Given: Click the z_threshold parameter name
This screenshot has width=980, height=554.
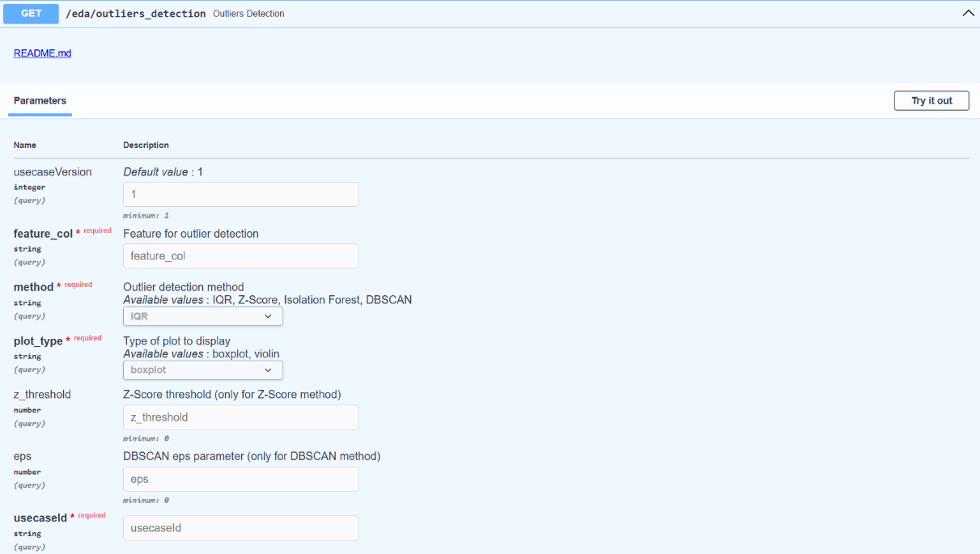Looking at the screenshot, I should click(42, 395).
